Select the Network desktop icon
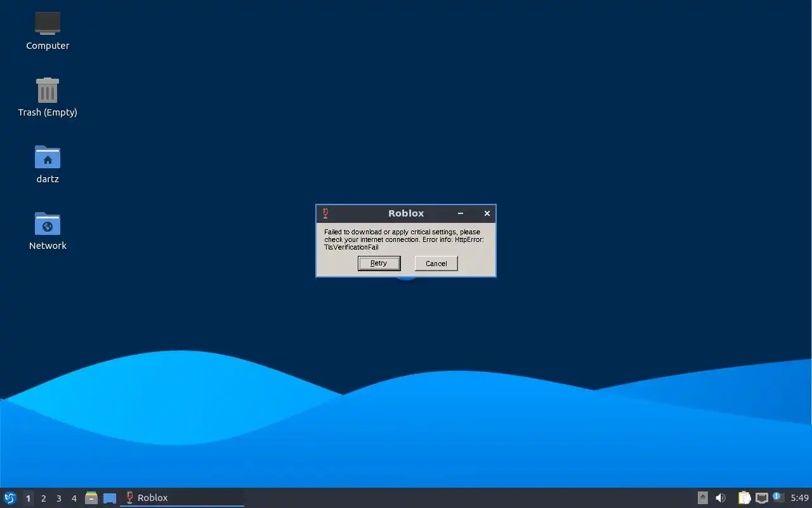812x508 pixels. (48, 231)
